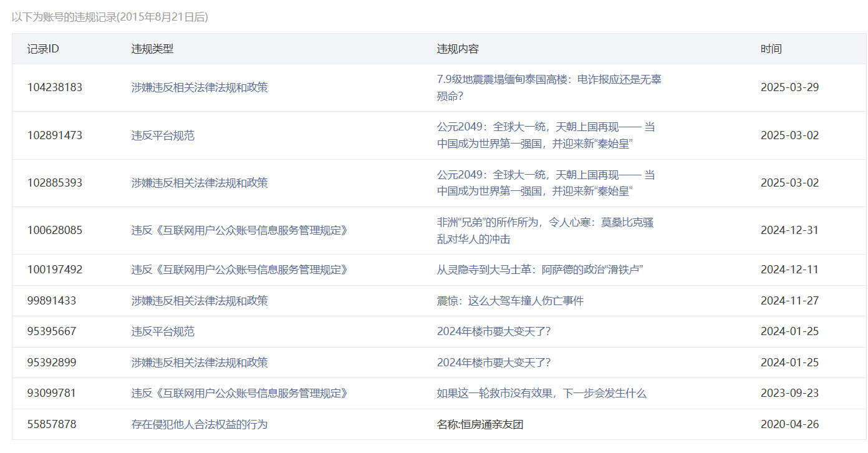This screenshot has width=868, height=453.
Task: Select record ID 55857878
Action: click(x=52, y=424)
